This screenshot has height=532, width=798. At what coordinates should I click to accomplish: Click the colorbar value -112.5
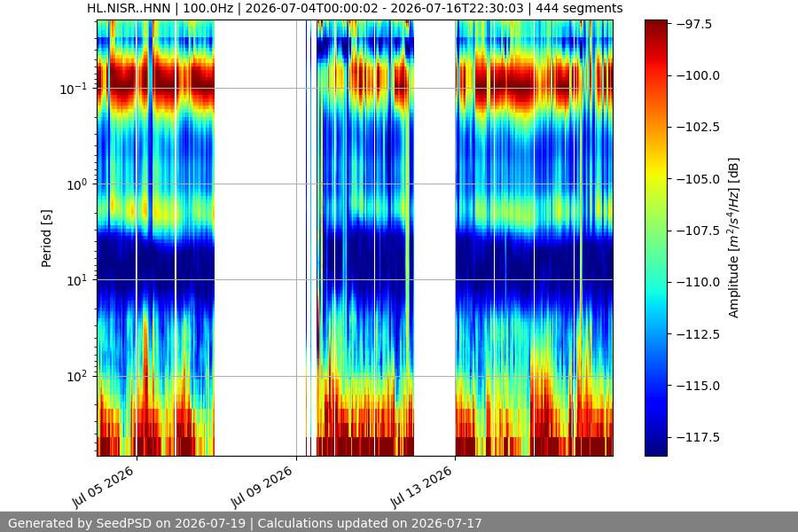coord(698,334)
